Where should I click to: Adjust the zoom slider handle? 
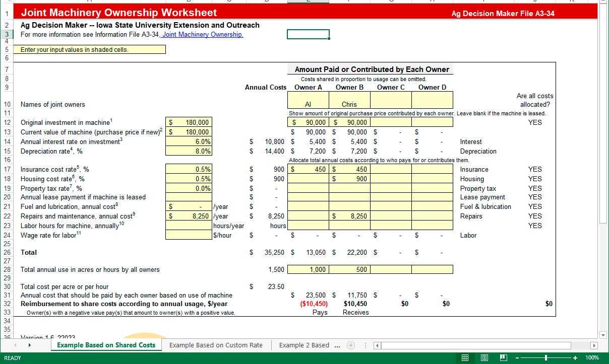coord(546,357)
